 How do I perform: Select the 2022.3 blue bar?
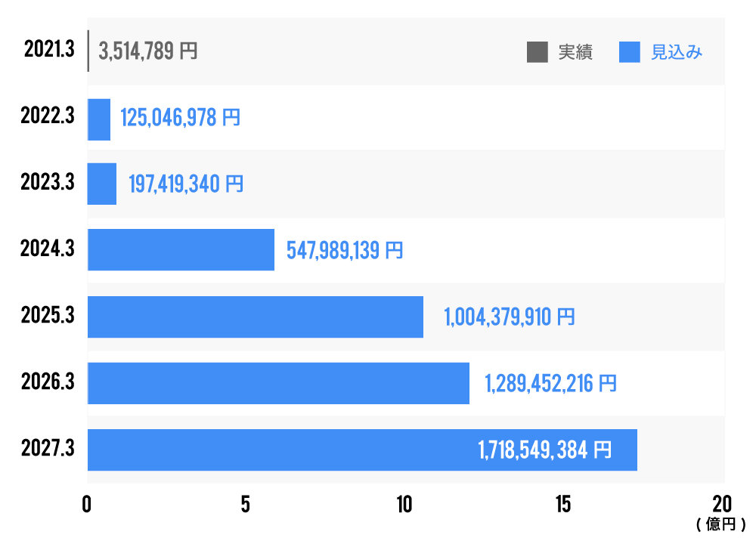pos(99,119)
